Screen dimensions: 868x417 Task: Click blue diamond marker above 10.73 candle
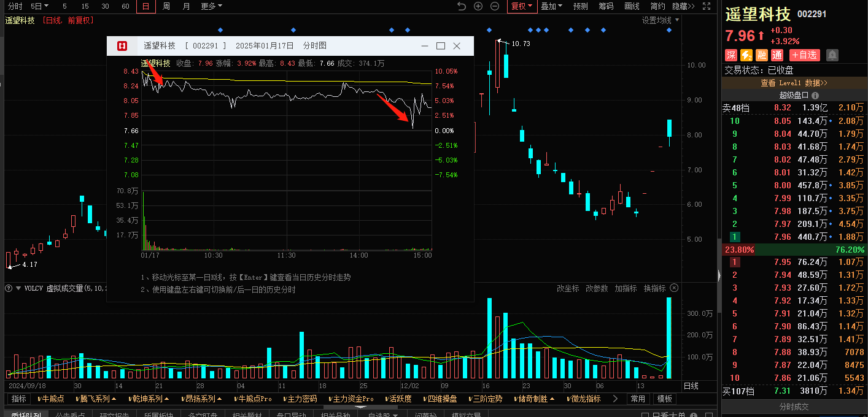489,29
